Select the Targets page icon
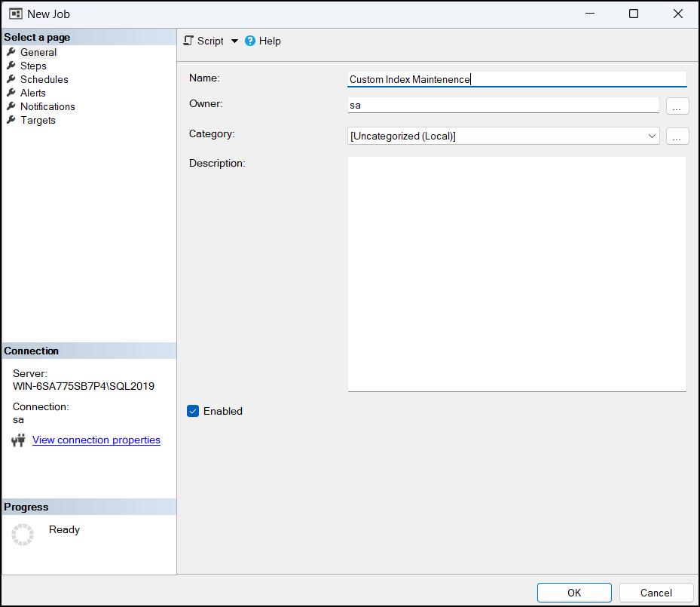This screenshot has height=607, width=700. [x=11, y=120]
